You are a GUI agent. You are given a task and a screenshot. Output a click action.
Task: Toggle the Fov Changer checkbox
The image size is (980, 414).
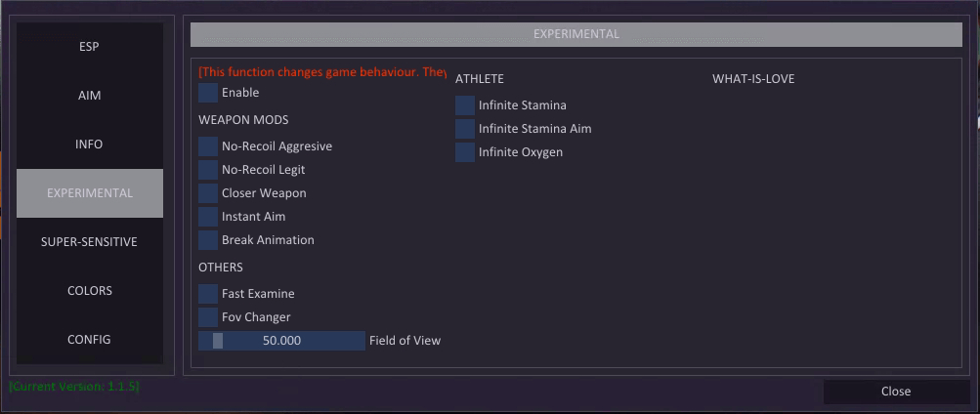pos(208,317)
